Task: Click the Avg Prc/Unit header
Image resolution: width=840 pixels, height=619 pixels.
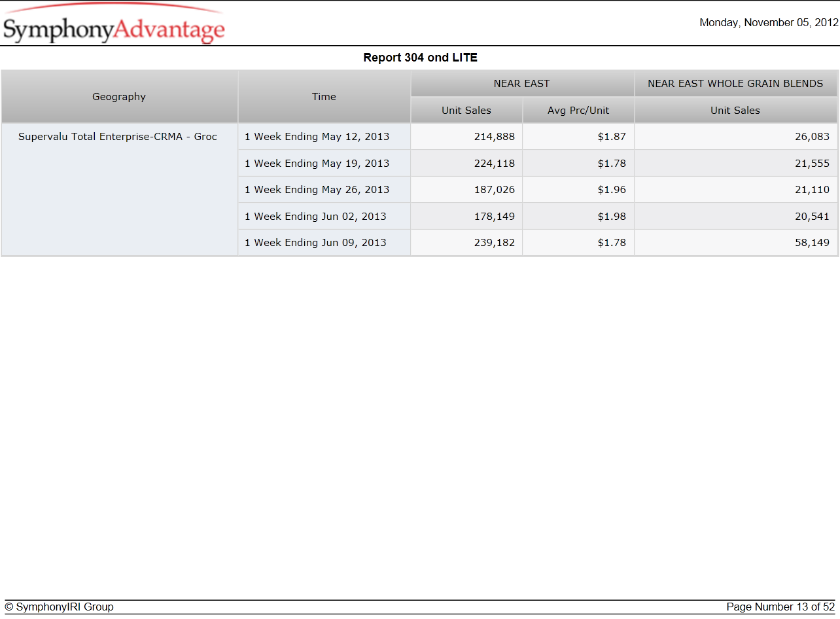Action: (578, 111)
